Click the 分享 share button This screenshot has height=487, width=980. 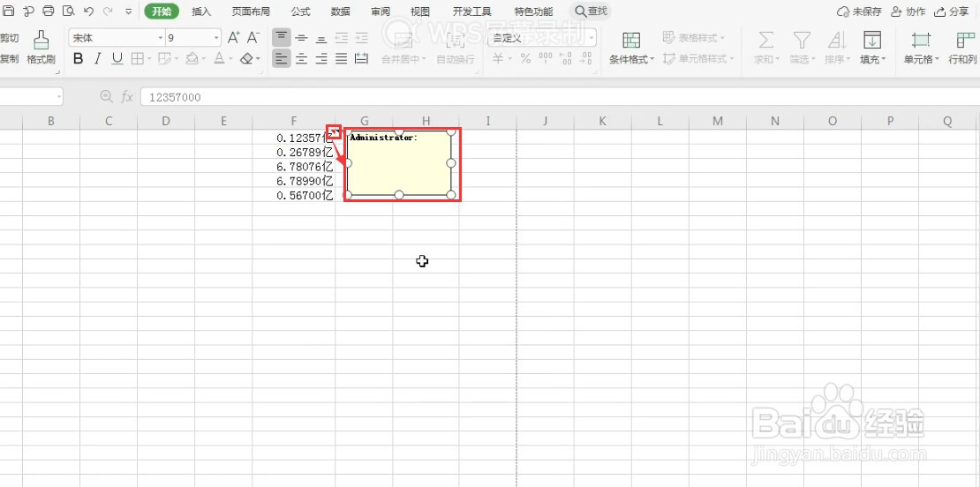coord(951,11)
